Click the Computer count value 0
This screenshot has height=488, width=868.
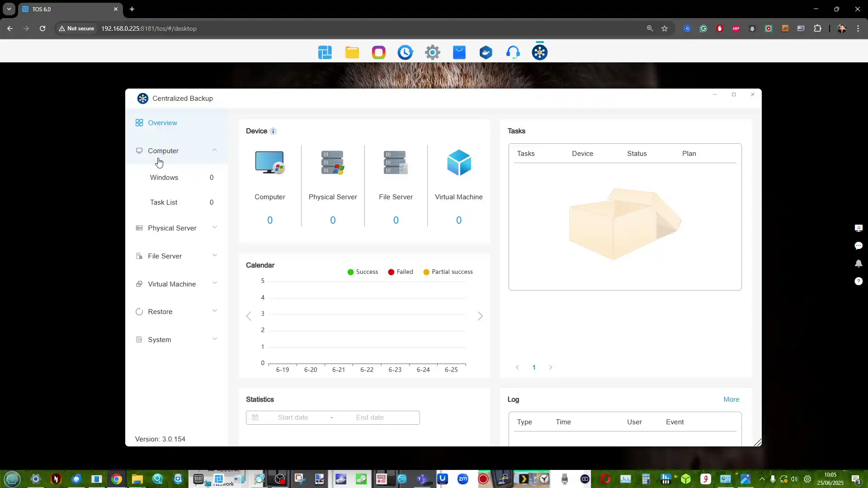click(x=269, y=220)
